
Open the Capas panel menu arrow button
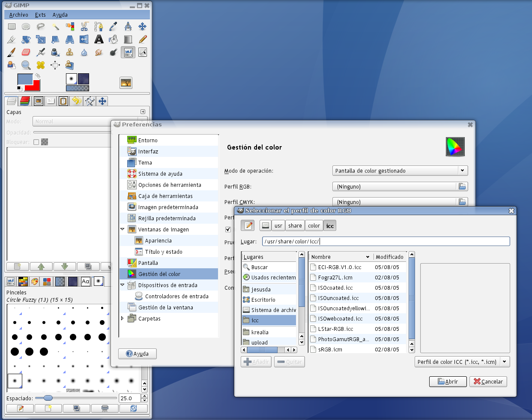click(x=143, y=112)
